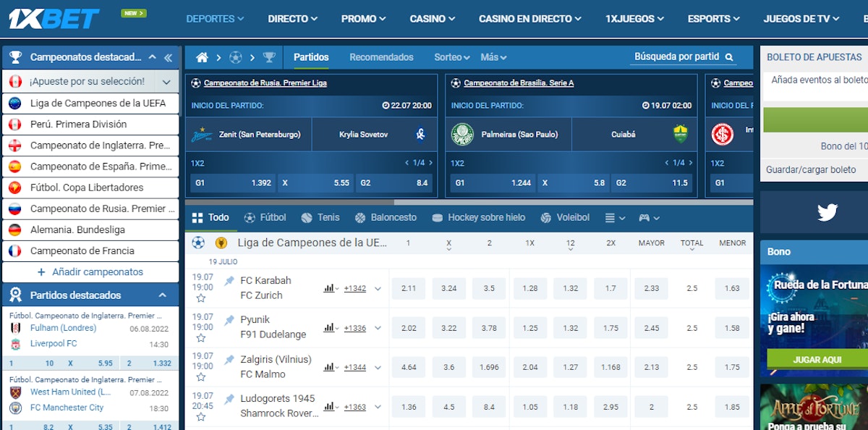
Task: Open the Sorteo dropdown
Action: 451,57
